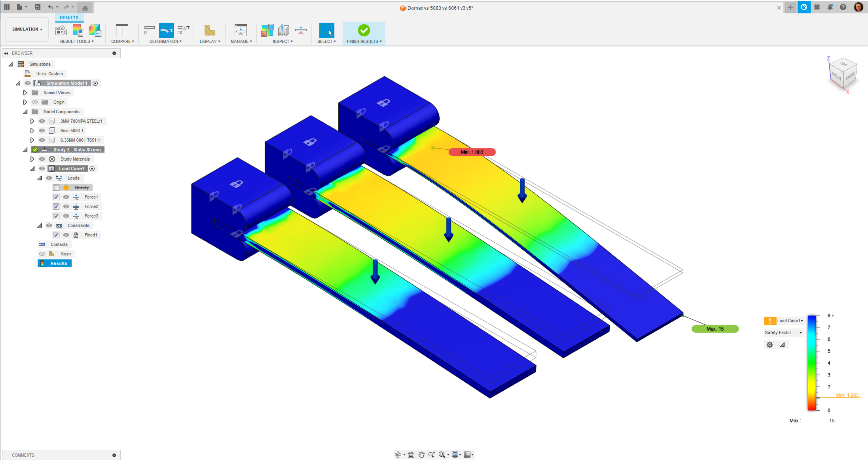
Task: Select the RESULTS tab
Action: 69,18
